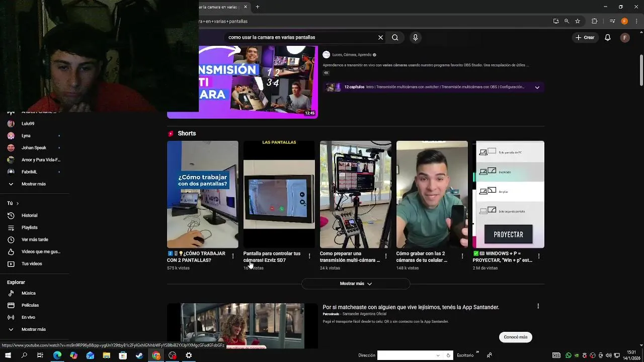Open media controls icon in Chrome toolbar
Image resolution: width=644 pixels, height=362 pixels.
[x=612, y=21]
